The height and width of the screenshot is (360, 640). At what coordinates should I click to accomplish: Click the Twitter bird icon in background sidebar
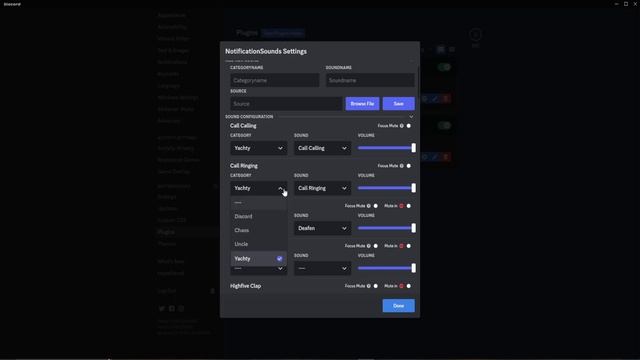coord(162,309)
